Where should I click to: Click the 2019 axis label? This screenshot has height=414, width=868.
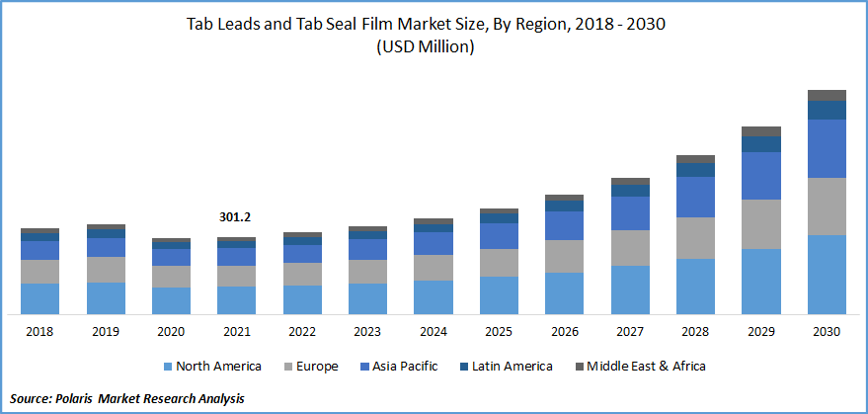click(106, 332)
